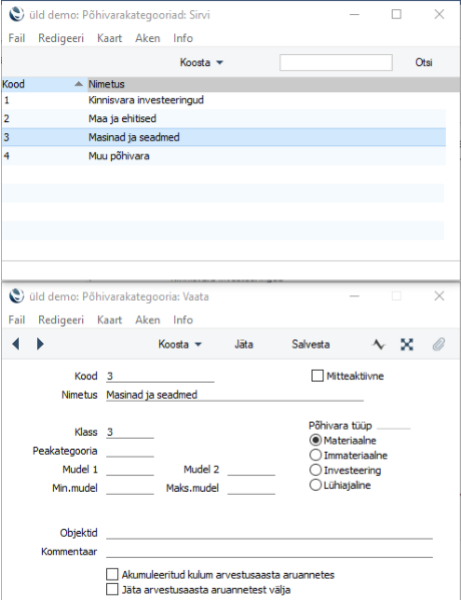Image resolution: width=461 pixels, height=600 pixels.
Task: Click the app logo in Vaata window title
Action: [x=16, y=296]
